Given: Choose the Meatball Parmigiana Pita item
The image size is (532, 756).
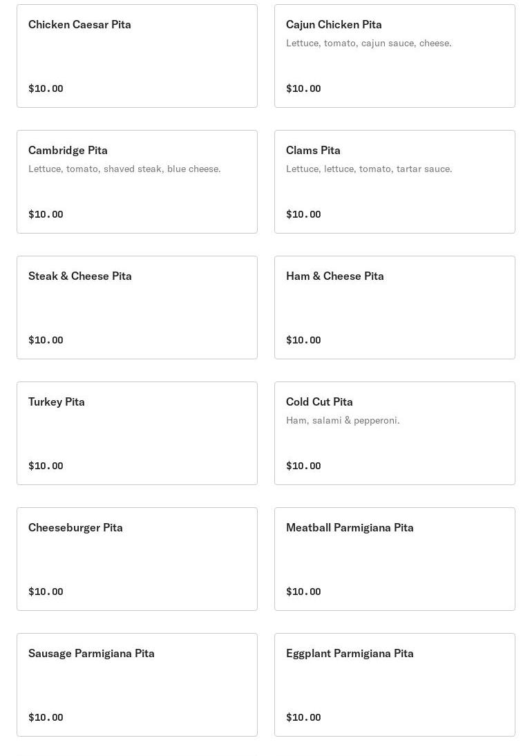Looking at the screenshot, I should (395, 559).
